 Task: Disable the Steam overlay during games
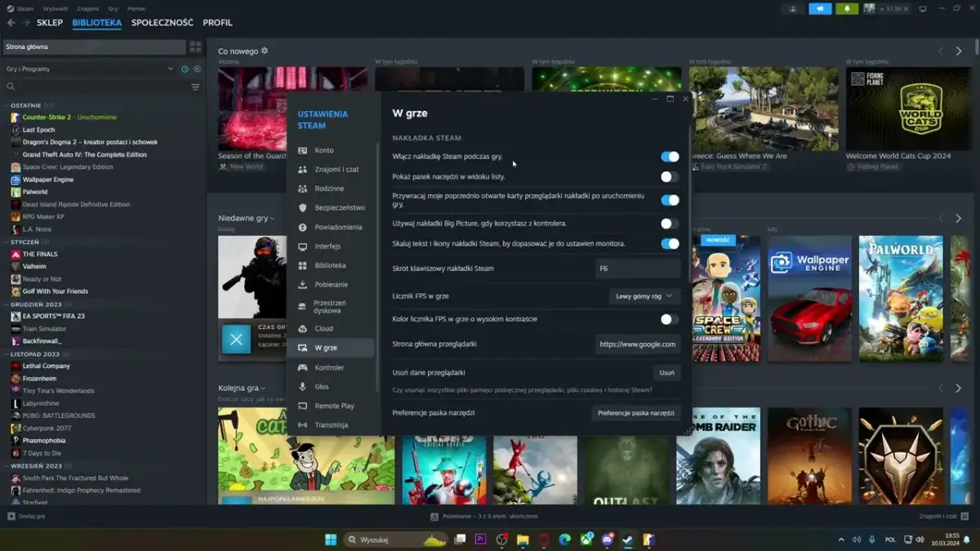[671, 155]
